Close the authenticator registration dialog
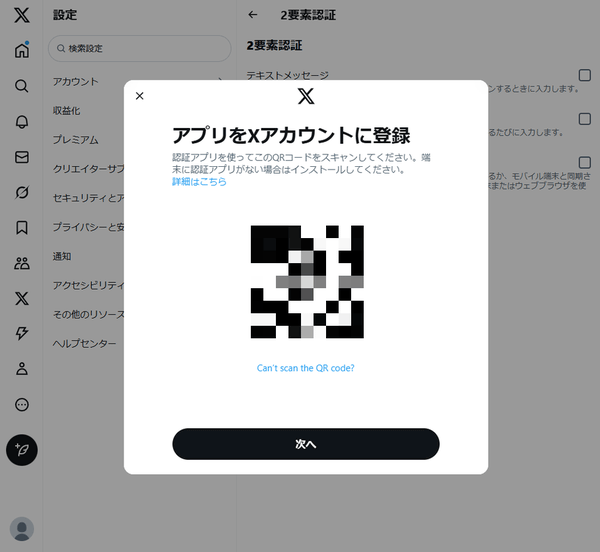Screen dimensions: 600x552 140,96
